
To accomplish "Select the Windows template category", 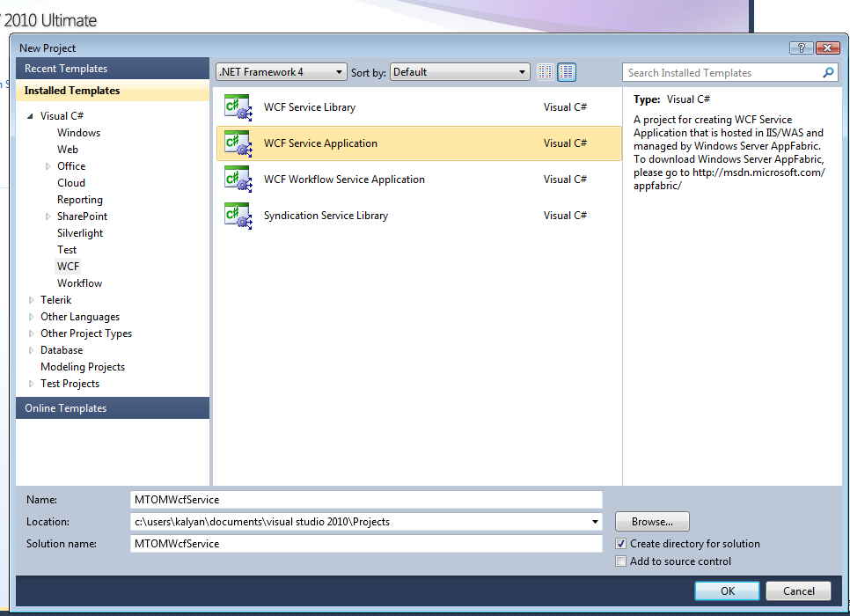I will tap(78, 133).
